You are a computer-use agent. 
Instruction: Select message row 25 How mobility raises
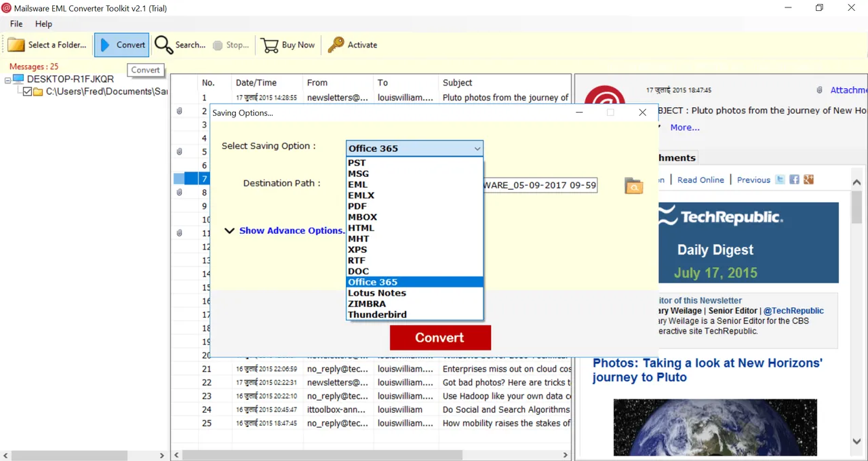point(372,423)
